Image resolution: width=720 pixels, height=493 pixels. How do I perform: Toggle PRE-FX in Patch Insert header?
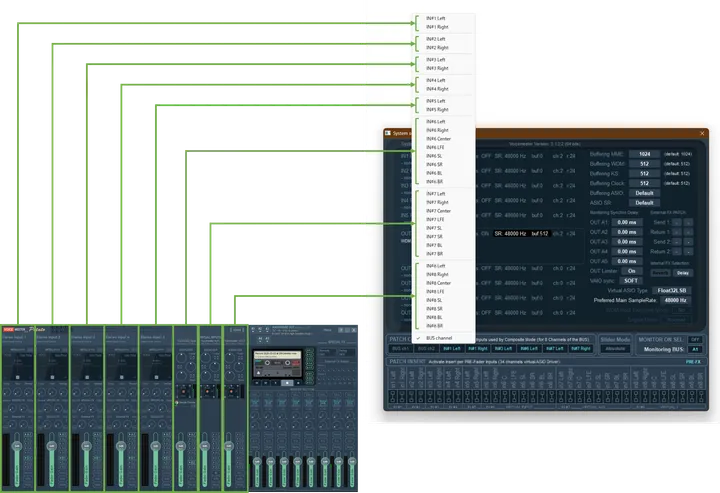(693, 362)
